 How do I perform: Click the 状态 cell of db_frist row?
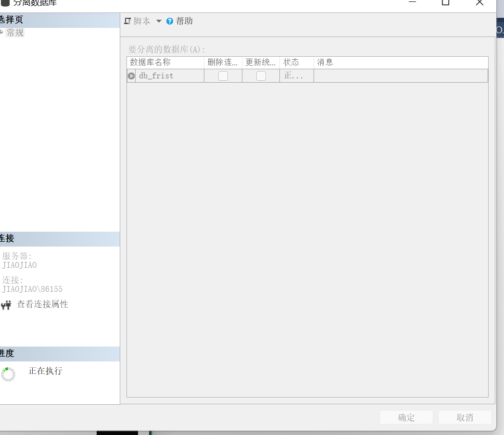[x=297, y=76]
